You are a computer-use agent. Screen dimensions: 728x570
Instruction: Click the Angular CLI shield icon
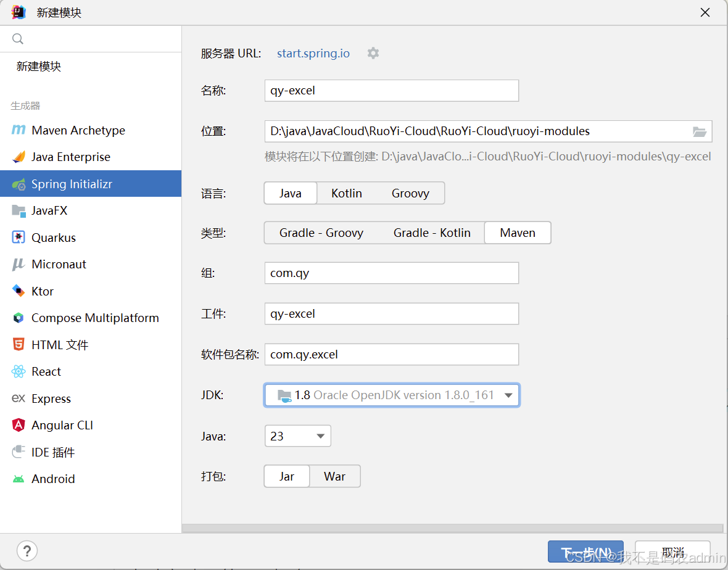point(18,425)
